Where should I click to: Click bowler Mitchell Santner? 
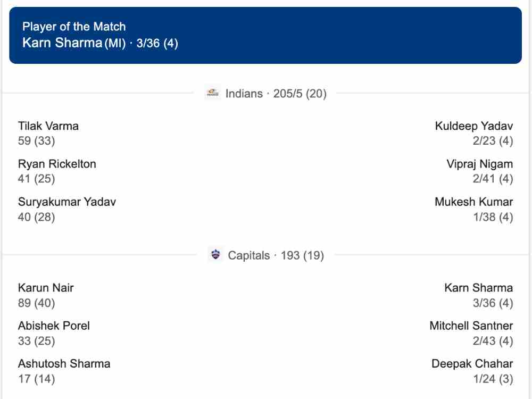click(471, 326)
